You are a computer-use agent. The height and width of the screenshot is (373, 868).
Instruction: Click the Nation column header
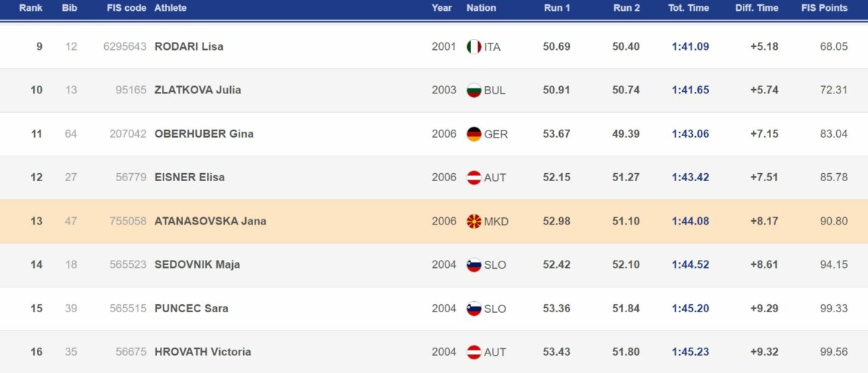tap(482, 8)
